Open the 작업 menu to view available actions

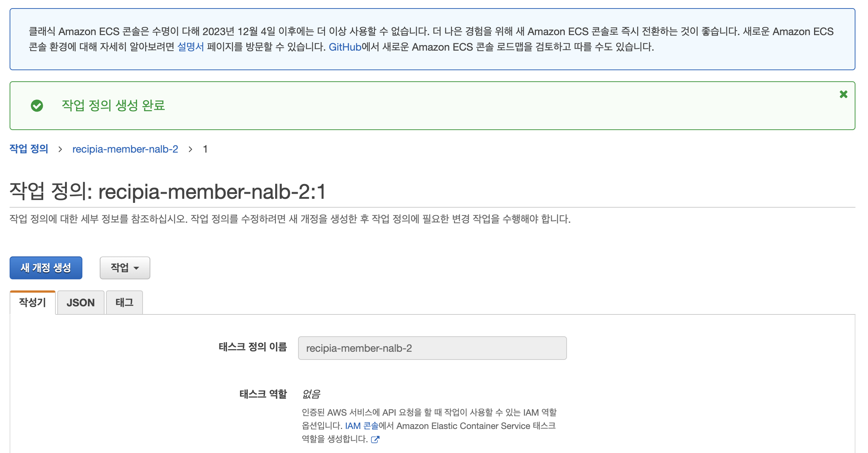pos(125,268)
